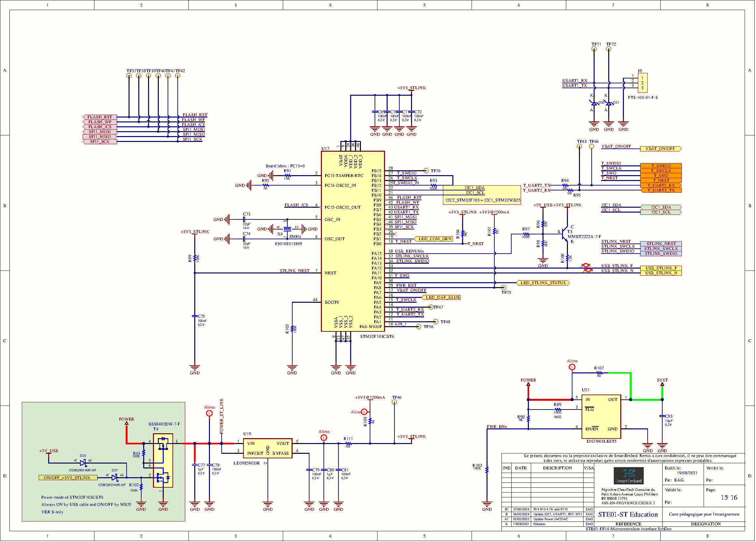Click the 8MHz crystal symbol X4
Viewport: 756px width, 542px height.
pyautogui.click(x=288, y=230)
